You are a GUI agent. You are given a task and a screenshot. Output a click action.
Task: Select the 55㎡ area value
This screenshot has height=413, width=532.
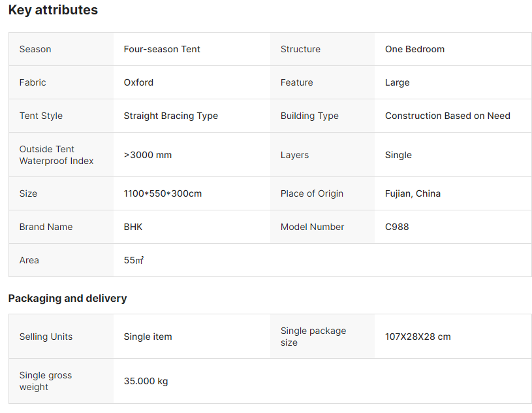tap(134, 260)
